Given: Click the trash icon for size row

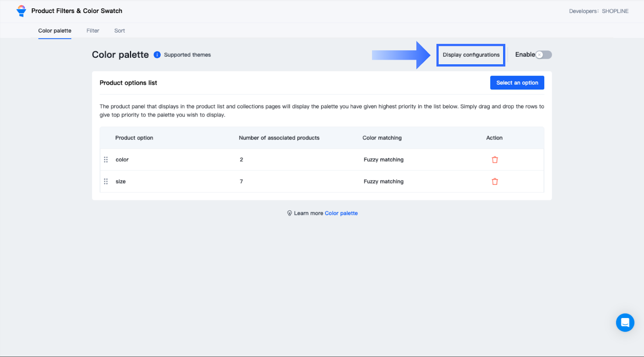Looking at the screenshot, I should (x=495, y=181).
